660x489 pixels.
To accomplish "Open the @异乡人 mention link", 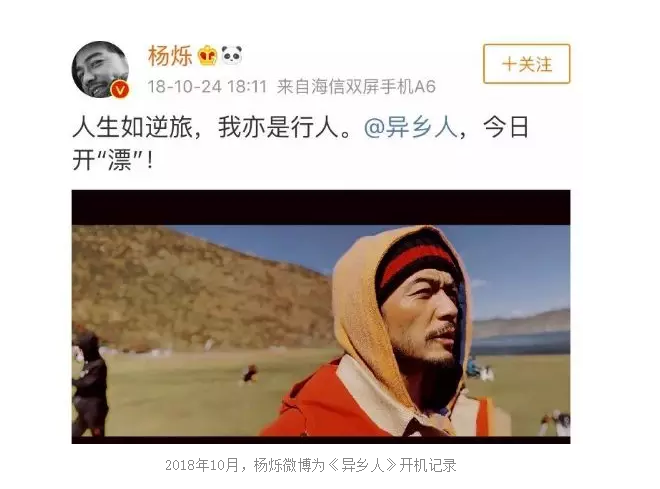I will pyautogui.click(x=410, y=127).
